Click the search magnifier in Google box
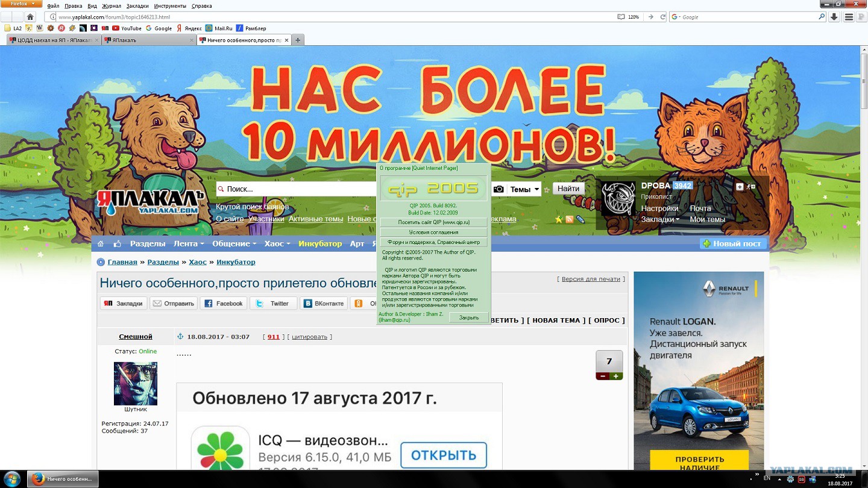Image resolution: width=868 pixels, height=488 pixels. pyautogui.click(x=821, y=17)
